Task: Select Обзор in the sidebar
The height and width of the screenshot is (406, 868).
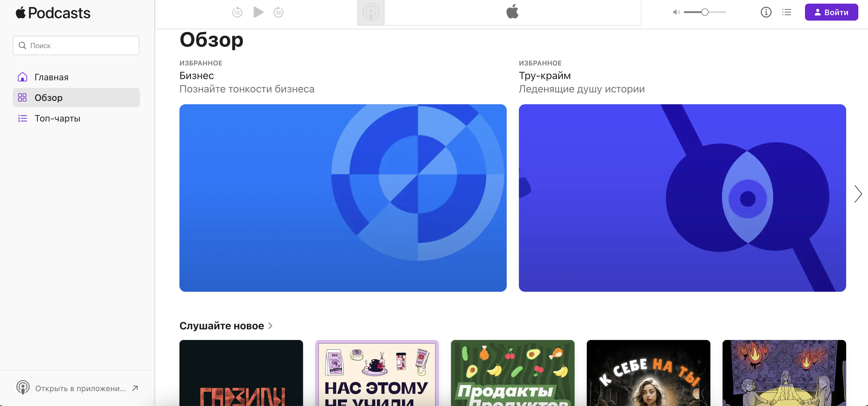Action: coord(48,98)
